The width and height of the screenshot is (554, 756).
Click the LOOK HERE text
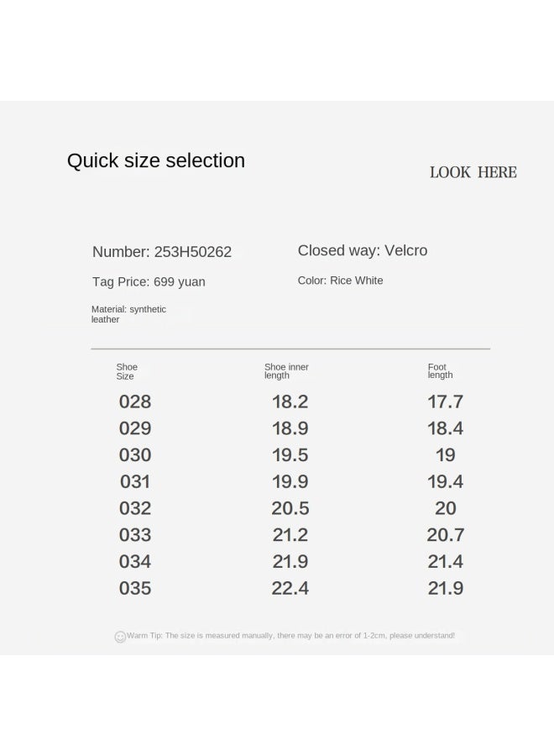(x=473, y=172)
